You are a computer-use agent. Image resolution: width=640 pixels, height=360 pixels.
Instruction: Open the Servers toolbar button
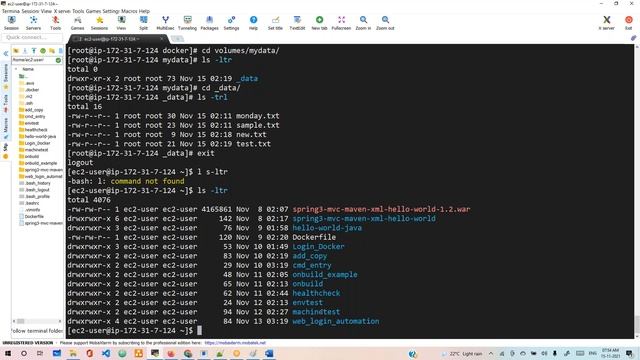tap(33, 23)
